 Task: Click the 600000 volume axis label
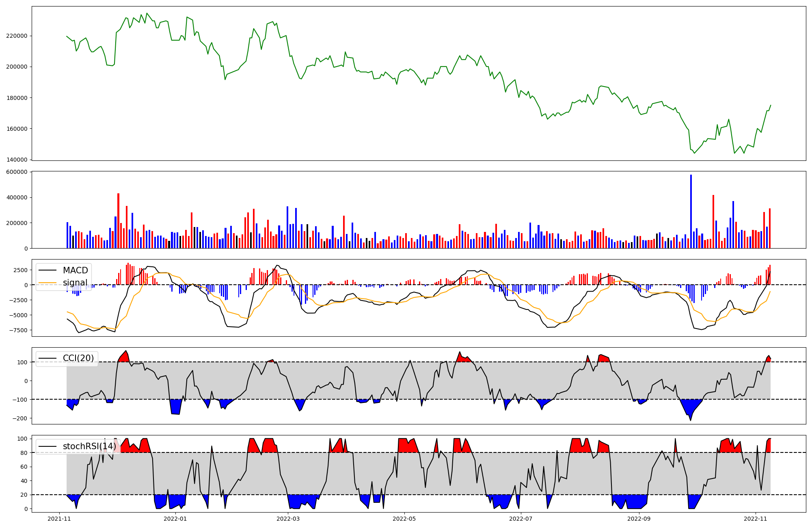[17, 172]
